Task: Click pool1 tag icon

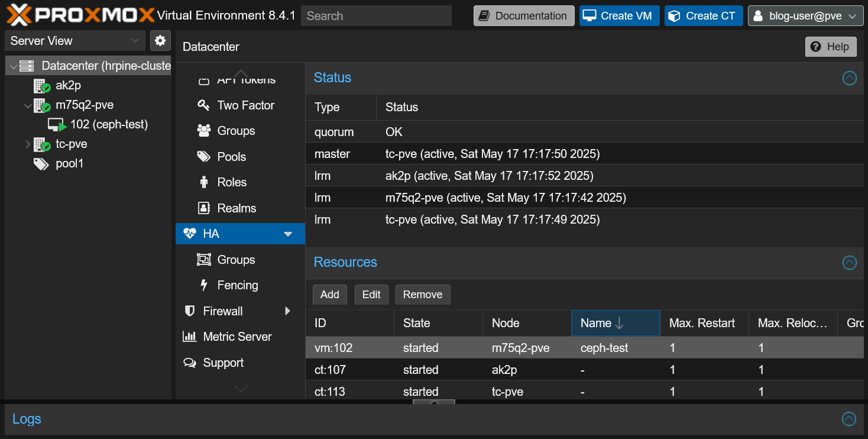Action: 41,164
